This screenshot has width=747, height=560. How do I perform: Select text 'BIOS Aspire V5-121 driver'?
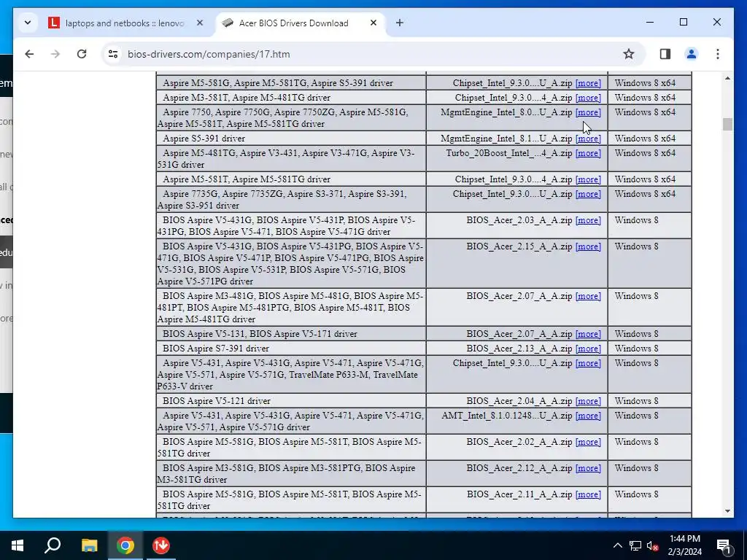217,401
